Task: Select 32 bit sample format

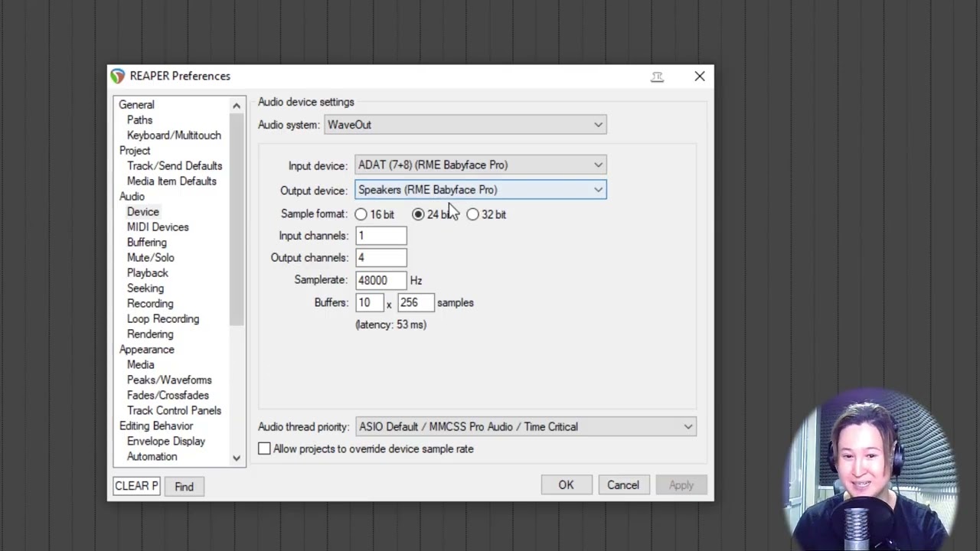Action: 473,214
